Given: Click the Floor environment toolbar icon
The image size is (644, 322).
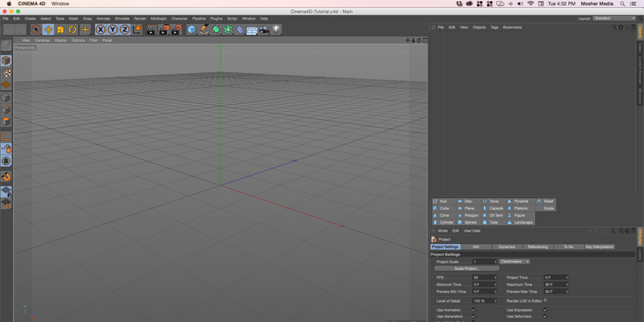Looking at the screenshot, I should 252,30.
